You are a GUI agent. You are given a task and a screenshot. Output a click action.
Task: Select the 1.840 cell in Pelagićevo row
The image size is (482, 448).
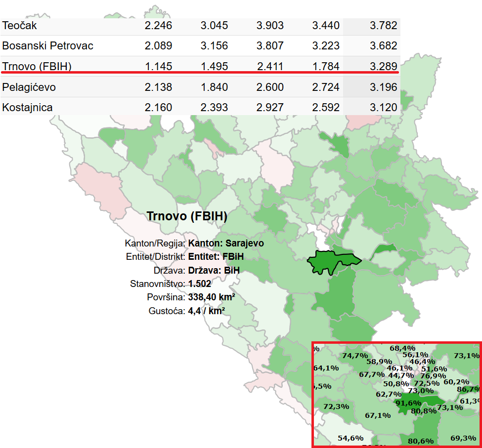214,87
